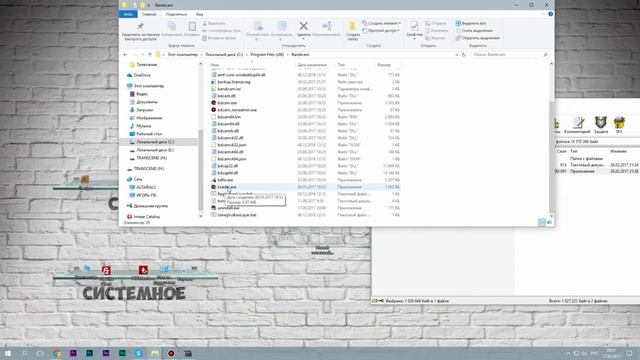The width and height of the screenshot is (640, 360).
Task: Click the Copy icon in the ribbon
Action: point(172,27)
